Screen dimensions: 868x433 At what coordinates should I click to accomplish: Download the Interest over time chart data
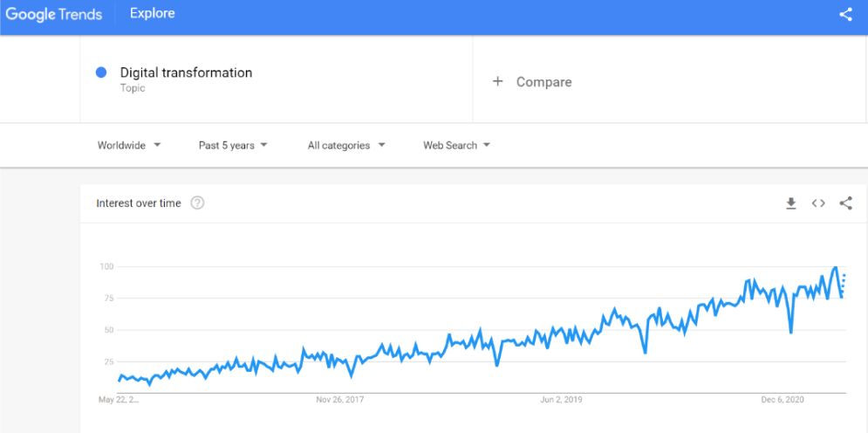[791, 203]
